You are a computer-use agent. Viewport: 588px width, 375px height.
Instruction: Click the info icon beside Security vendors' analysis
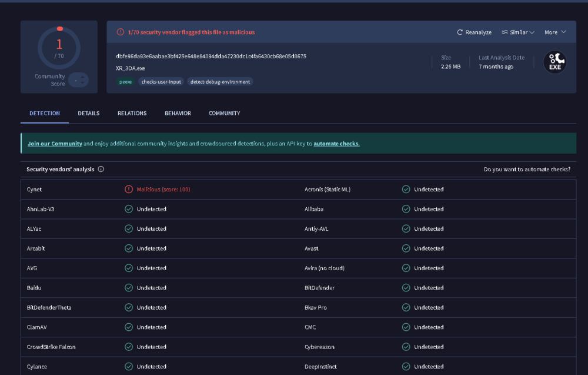coord(101,170)
